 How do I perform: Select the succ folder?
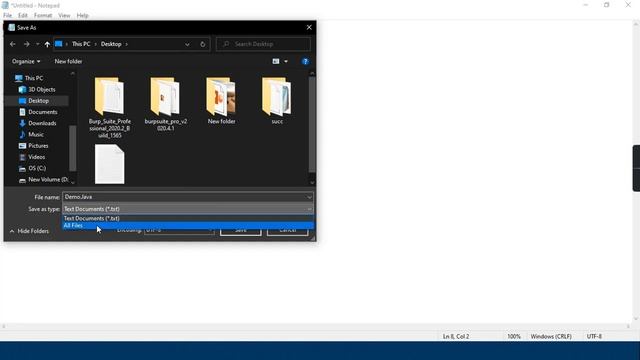[x=277, y=100]
